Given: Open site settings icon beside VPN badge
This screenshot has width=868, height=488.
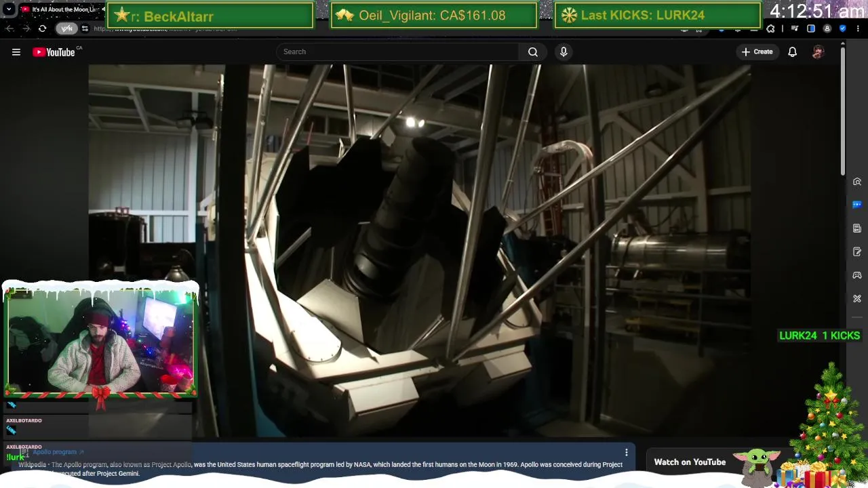Looking at the screenshot, I should [85, 28].
